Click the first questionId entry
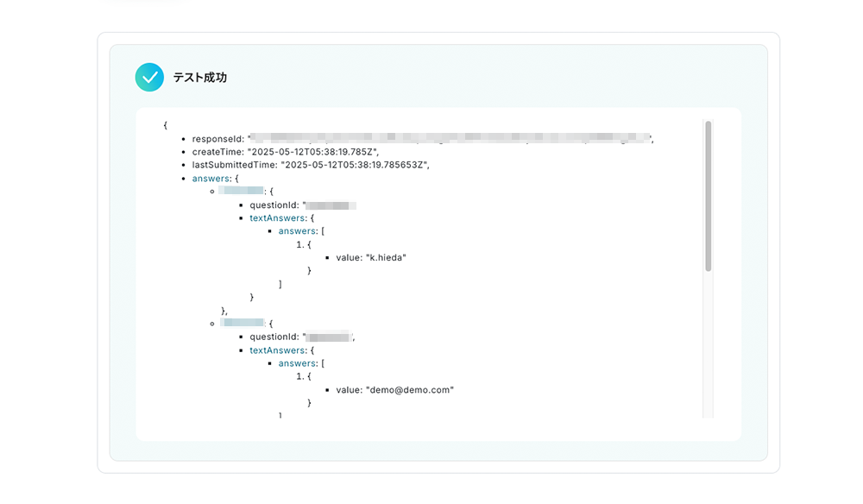863x504 pixels. [303, 205]
